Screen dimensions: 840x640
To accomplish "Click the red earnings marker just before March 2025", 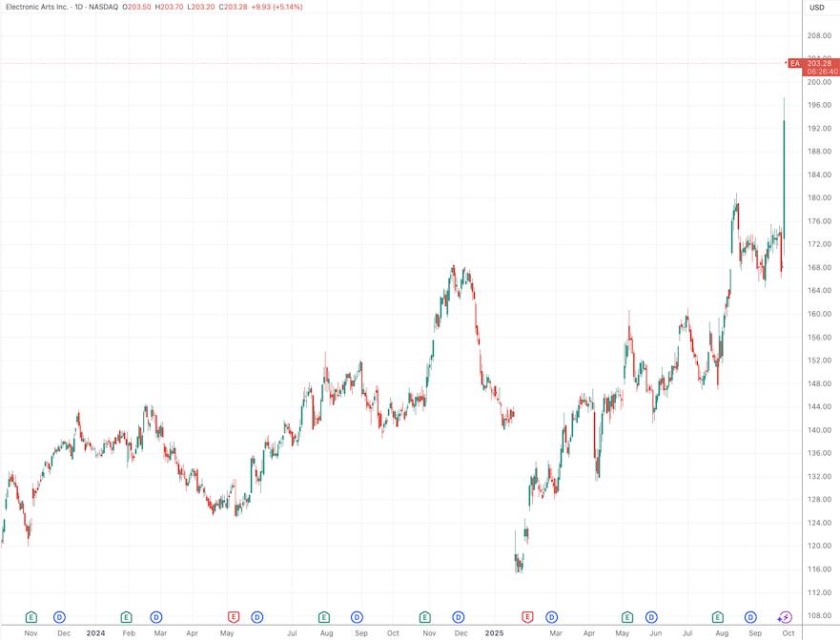I will pos(525,618).
